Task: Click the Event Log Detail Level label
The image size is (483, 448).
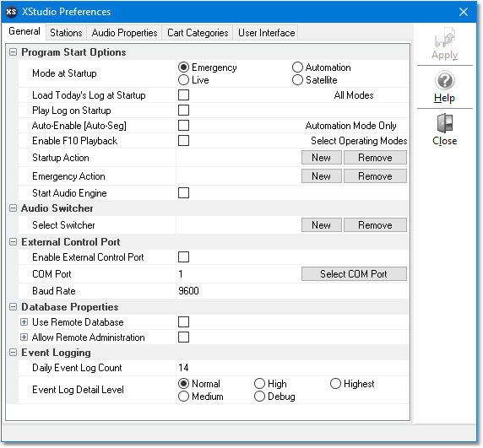Action: point(78,390)
